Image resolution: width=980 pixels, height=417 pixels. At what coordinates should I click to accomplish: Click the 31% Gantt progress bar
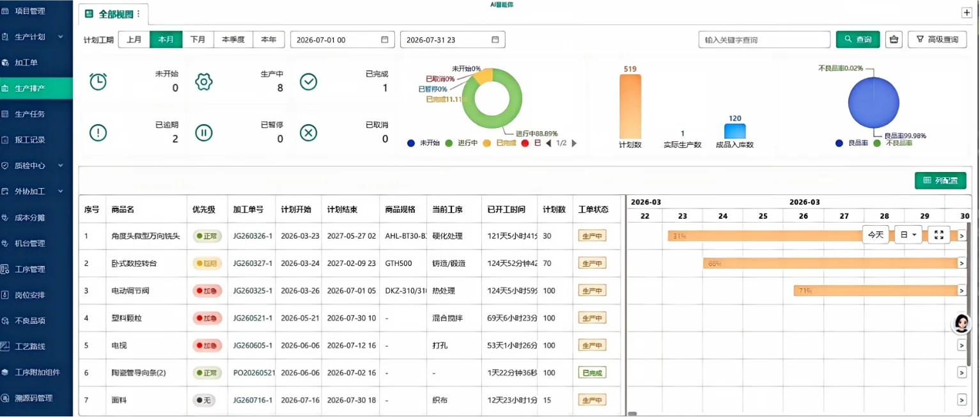pyautogui.click(x=813, y=236)
